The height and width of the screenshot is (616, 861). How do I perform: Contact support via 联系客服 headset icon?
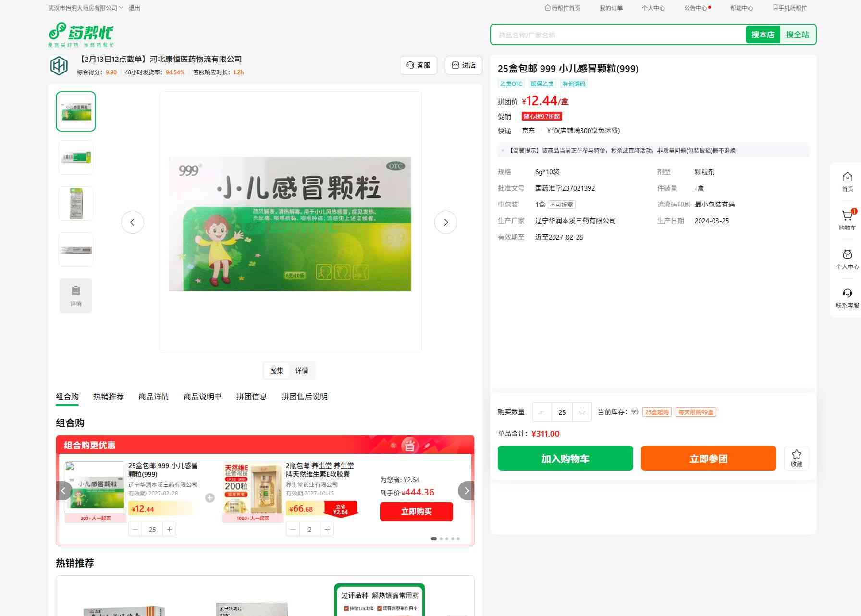pos(847,298)
